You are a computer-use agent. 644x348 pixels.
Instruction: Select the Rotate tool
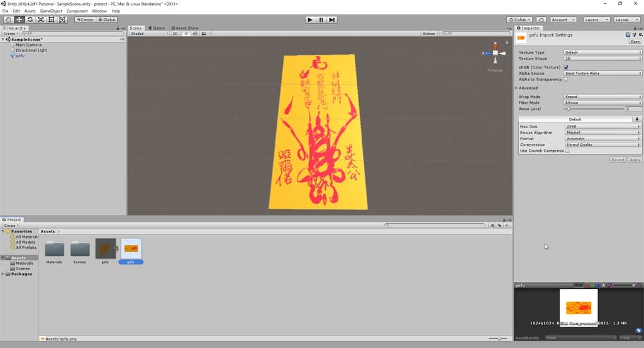(x=30, y=19)
